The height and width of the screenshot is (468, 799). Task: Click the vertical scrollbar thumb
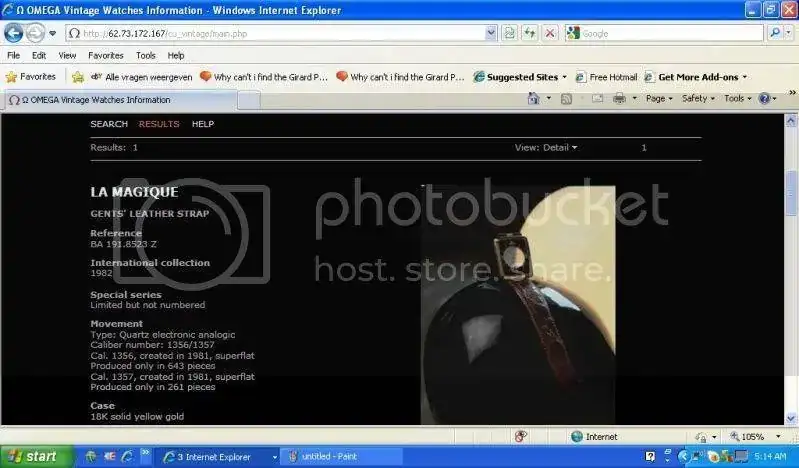coord(791,193)
